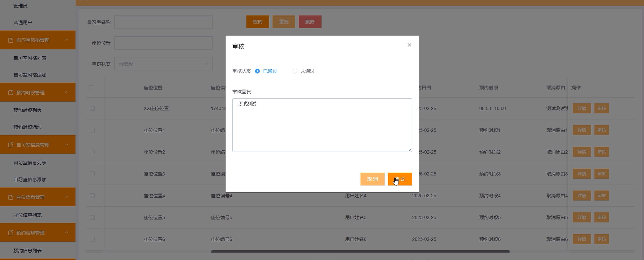Tick the checkbox for 座位位置4 row

(x=92, y=195)
